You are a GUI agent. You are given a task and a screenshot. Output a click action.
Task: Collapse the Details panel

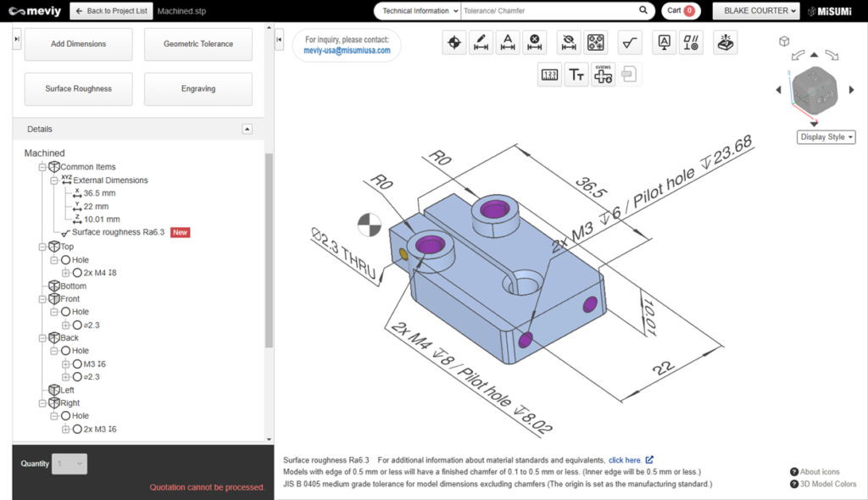pos(247,129)
